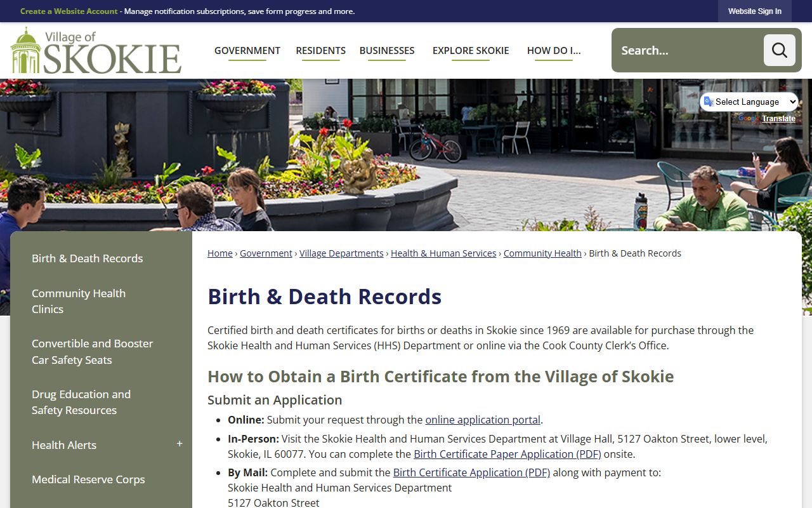Expand the Health Alerts submenu plus icon
812x508 pixels.
tap(180, 444)
